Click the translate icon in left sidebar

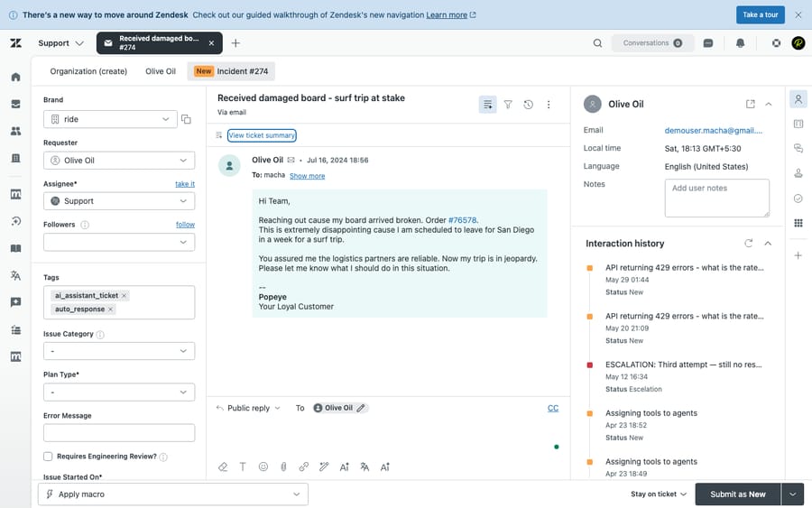coord(15,275)
